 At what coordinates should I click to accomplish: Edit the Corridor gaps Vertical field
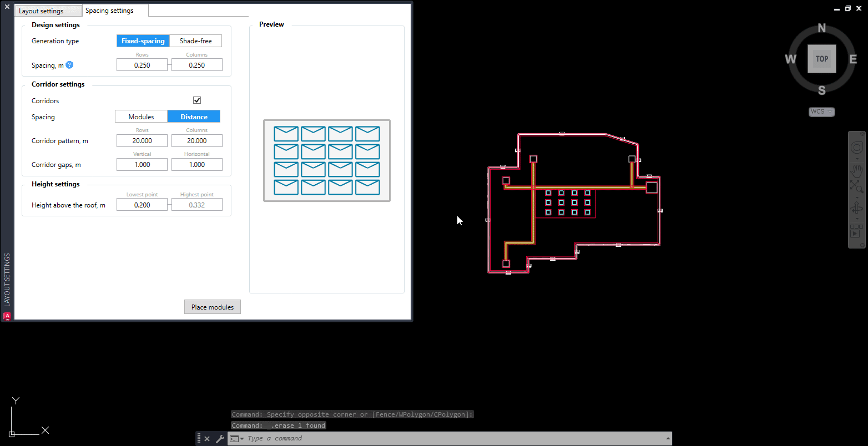(142, 165)
